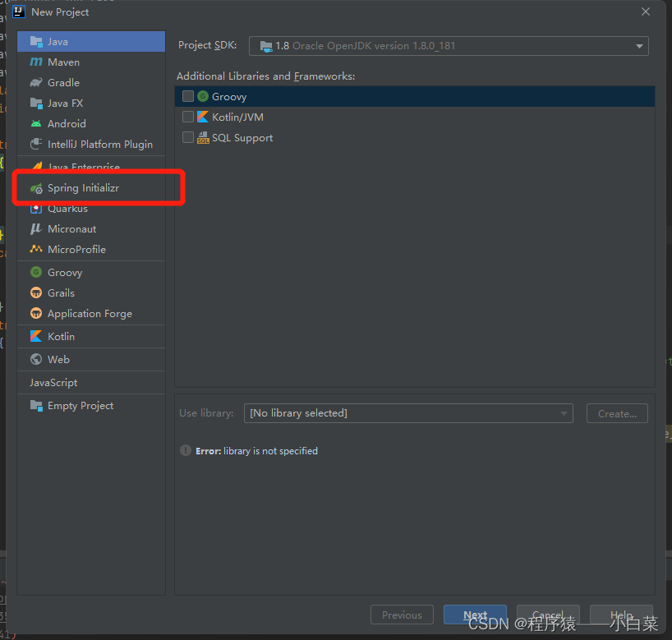Click the Java FX folder icon
Viewport: 672px width, 640px height.
(36, 104)
